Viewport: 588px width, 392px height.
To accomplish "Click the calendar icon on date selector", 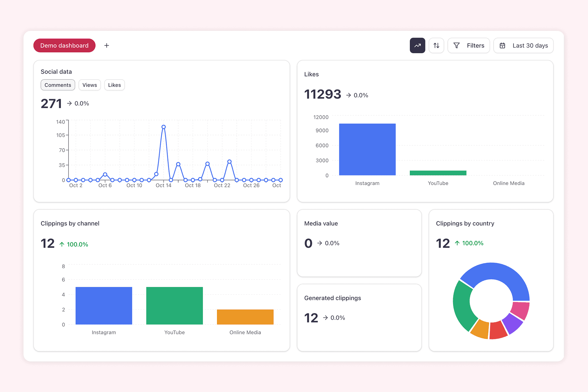I will (502, 45).
